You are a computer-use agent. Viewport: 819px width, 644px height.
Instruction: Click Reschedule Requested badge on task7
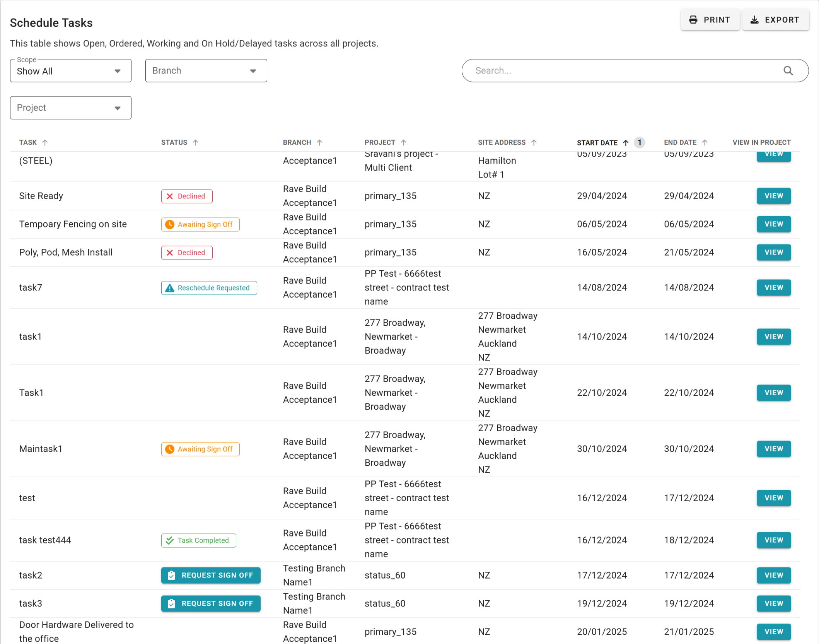(x=209, y=288)
